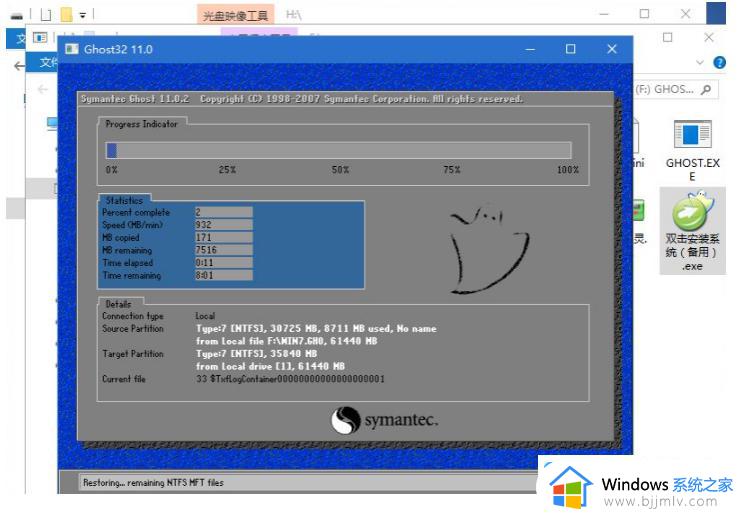This screenshot has width=738, height=515.
Task: Expand the ribbon with the chevron arrow
Action: 700,62
